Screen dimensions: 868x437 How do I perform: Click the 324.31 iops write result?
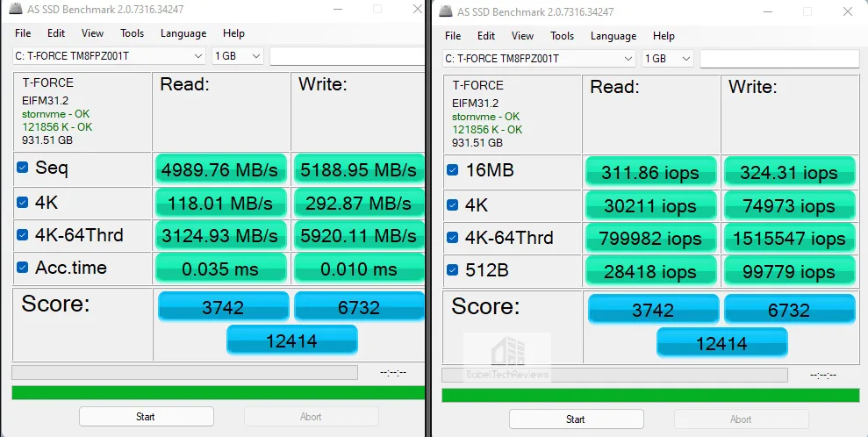point(789,172)
